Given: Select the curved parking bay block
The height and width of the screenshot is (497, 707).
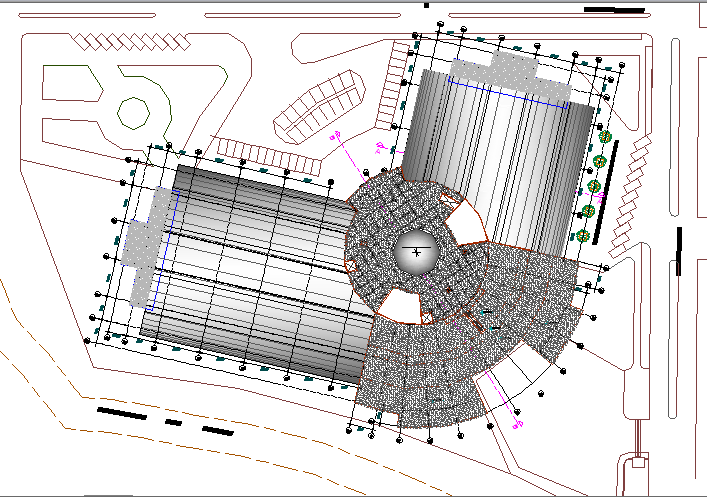Looking at the screenshot, I should (319, 107).
